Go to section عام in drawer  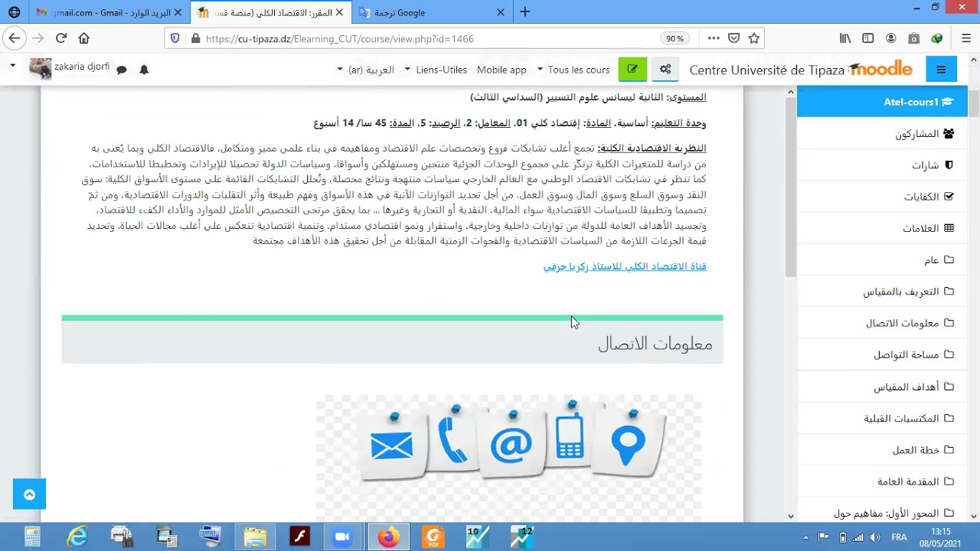tap(882, 260)
